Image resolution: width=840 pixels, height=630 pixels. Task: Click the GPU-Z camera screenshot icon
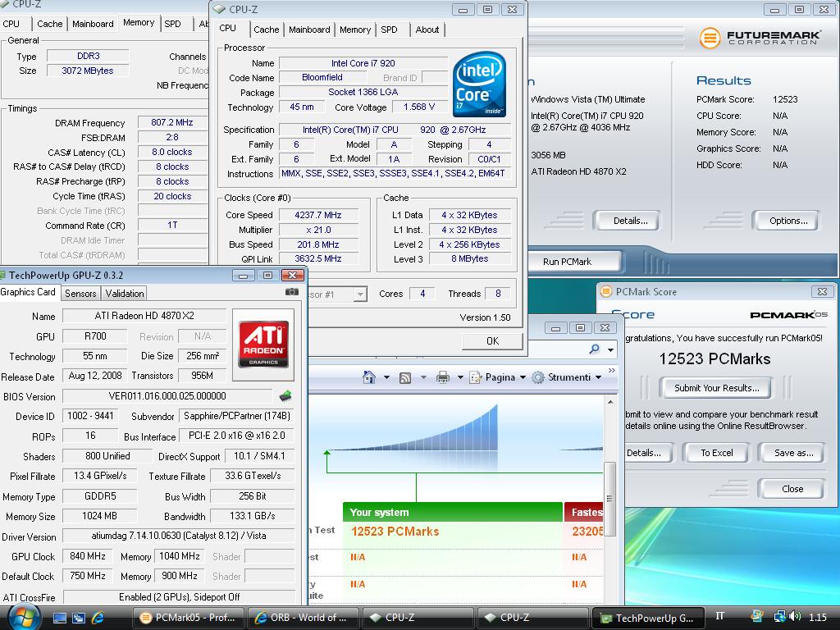(292, 292)
